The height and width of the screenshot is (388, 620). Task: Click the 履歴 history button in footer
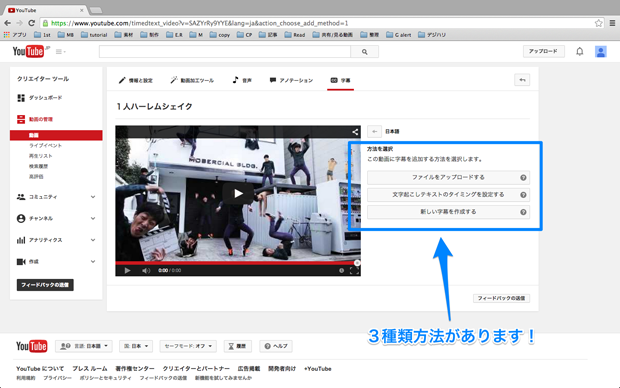click(x=237, y=346)
